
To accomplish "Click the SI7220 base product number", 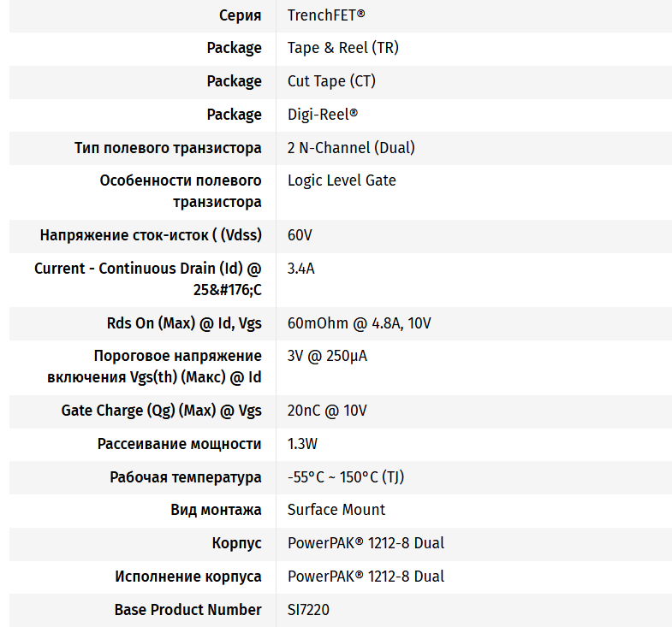I will 308,610.
